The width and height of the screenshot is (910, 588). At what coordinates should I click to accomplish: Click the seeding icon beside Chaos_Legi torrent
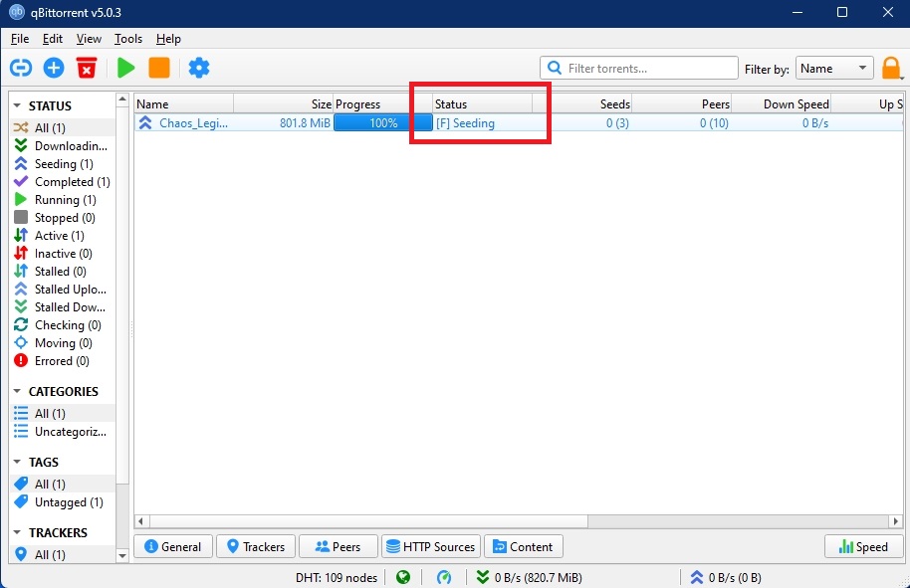click(x=145, y=123)
